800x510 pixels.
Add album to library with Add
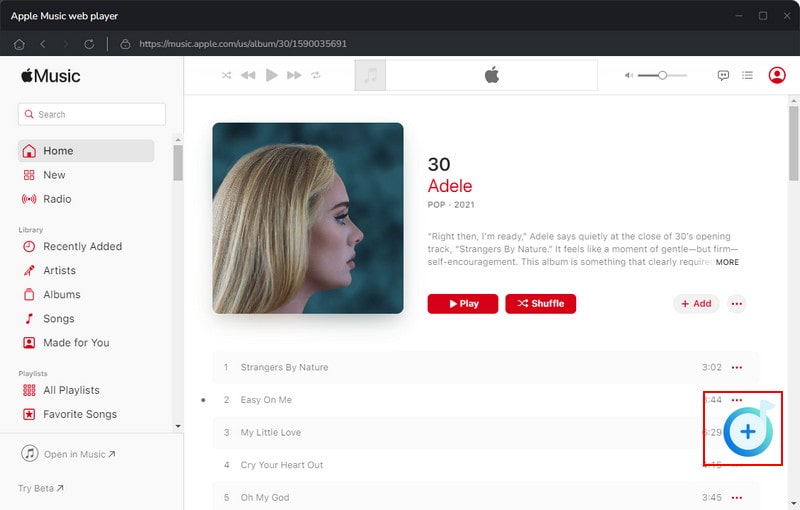click(696, 303)
